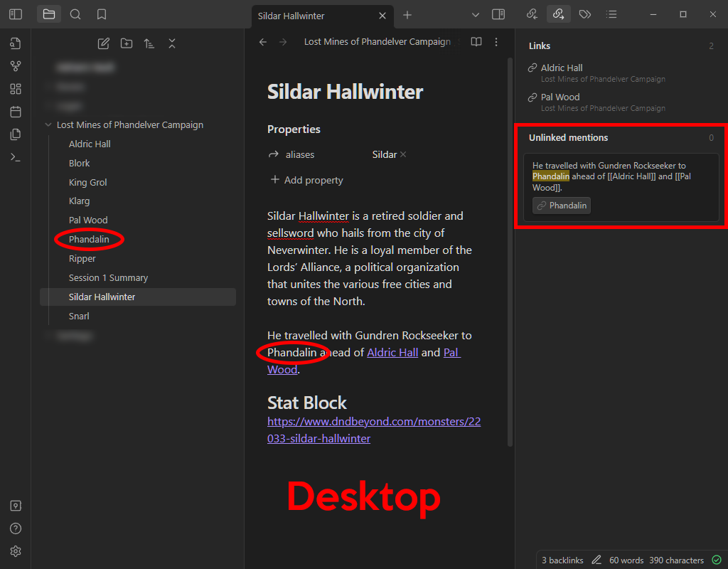This screenshot has width=728, height=569.
Task: Open the bookmarks pane icon
Action: coord(101,14)
